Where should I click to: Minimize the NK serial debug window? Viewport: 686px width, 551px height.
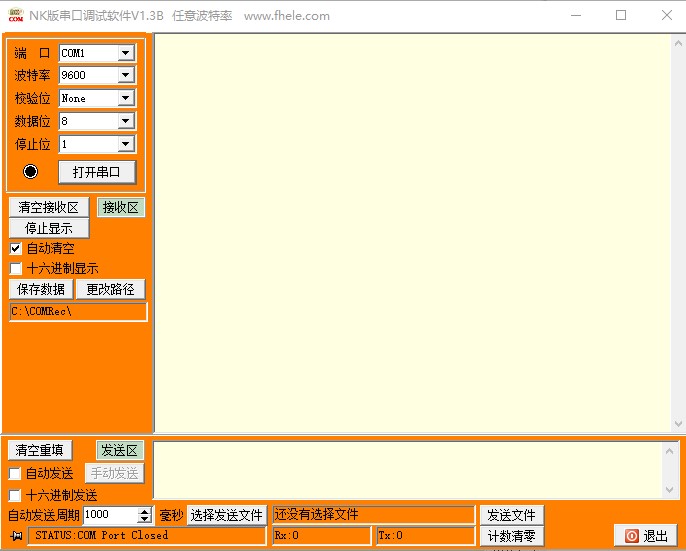tap(576, 15)
